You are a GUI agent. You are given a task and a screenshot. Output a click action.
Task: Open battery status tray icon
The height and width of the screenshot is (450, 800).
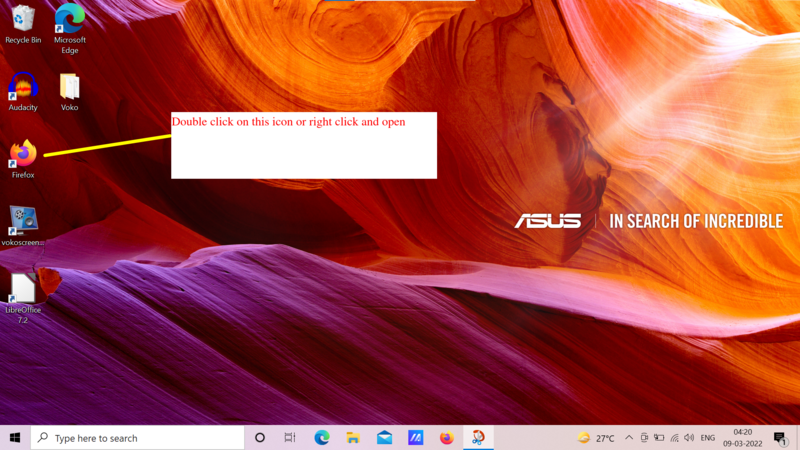[x=659, y=438]
